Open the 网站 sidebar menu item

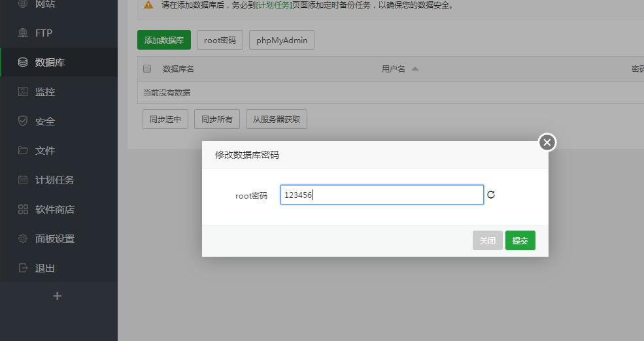click(44, 5)
